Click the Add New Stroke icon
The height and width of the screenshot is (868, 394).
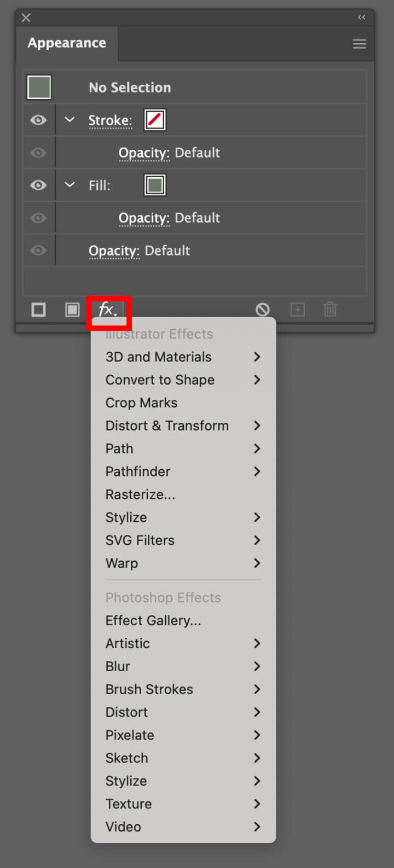pyautogui.click(x=38, y=310)
